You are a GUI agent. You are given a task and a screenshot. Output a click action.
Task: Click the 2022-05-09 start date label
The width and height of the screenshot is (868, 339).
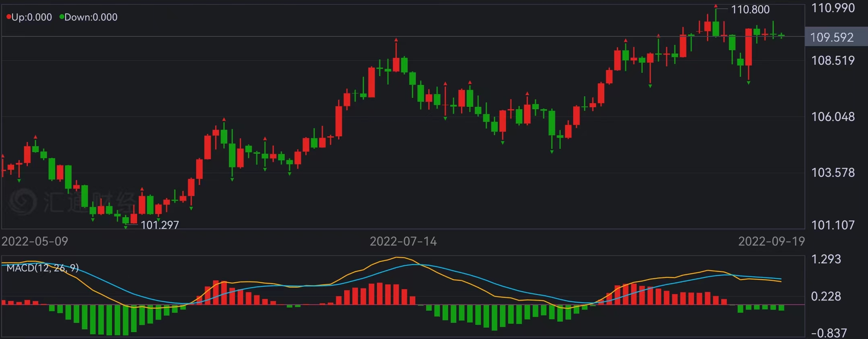(x=35, y=242)
